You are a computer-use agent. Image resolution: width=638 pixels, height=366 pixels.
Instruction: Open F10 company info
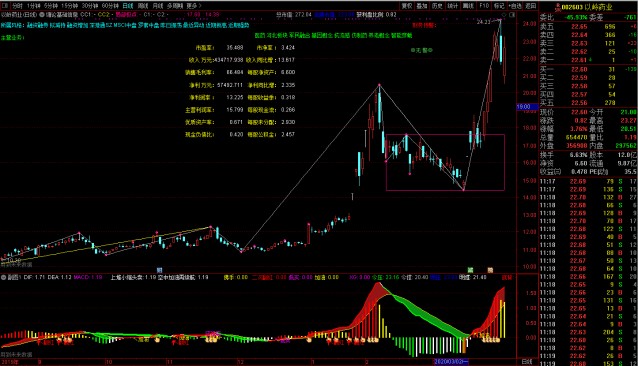pyautogui.click(x=484, y=6)
